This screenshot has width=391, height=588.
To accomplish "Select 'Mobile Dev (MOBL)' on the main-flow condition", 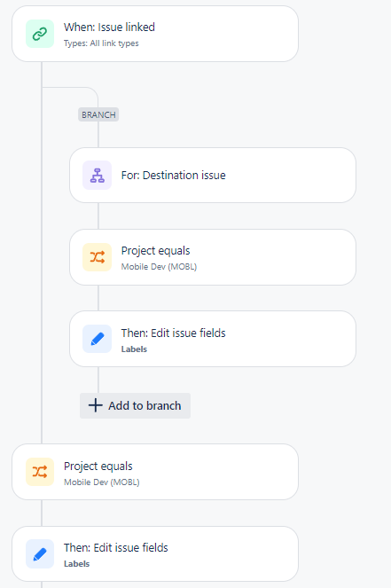I will pyautogui.click(x=102, y=482).
